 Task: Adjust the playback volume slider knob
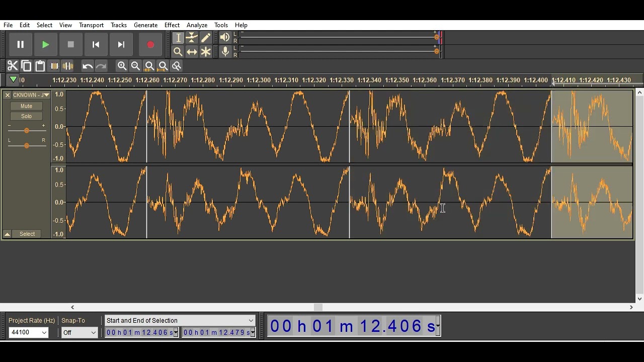(x=436, y=37)
